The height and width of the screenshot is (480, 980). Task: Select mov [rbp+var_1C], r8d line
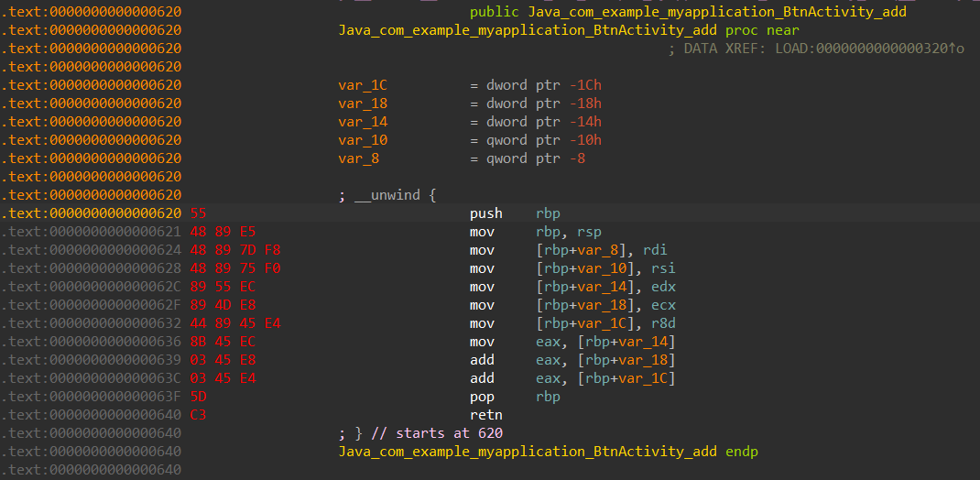[x=572, y=323]
